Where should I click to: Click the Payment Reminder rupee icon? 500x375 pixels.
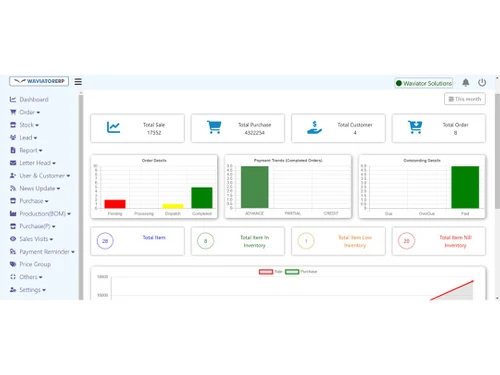point(13,252)
